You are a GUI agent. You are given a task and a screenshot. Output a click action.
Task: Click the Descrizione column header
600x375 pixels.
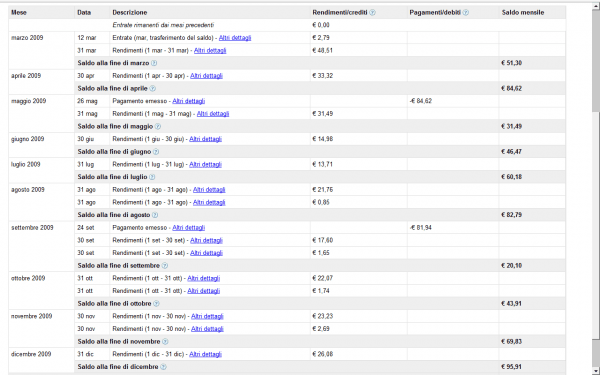(130, 13)
